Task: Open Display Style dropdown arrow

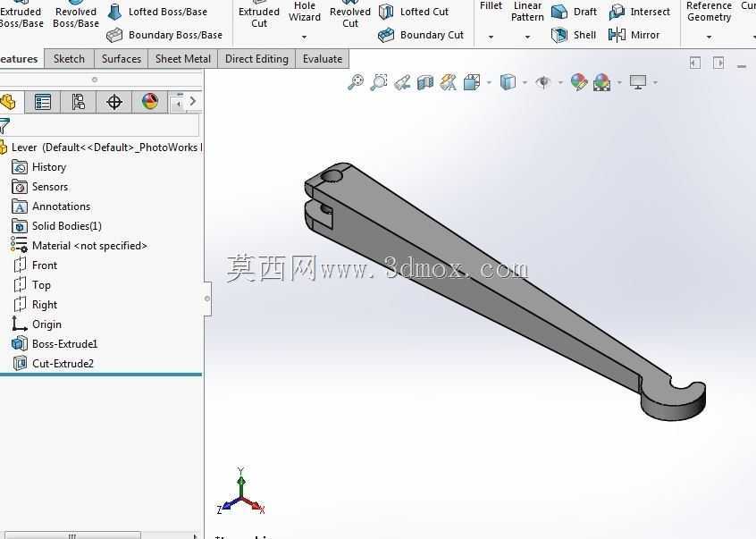Action: 525,82
